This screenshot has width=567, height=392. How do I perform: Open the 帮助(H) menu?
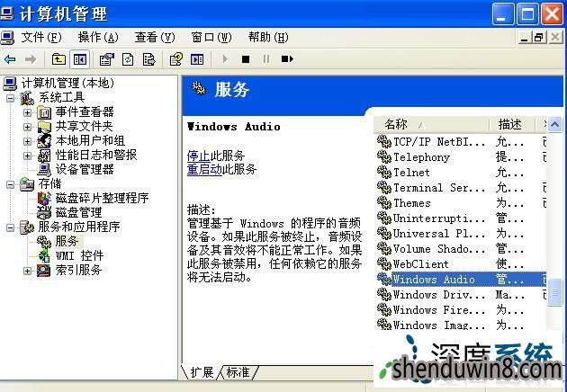[268, 37]
